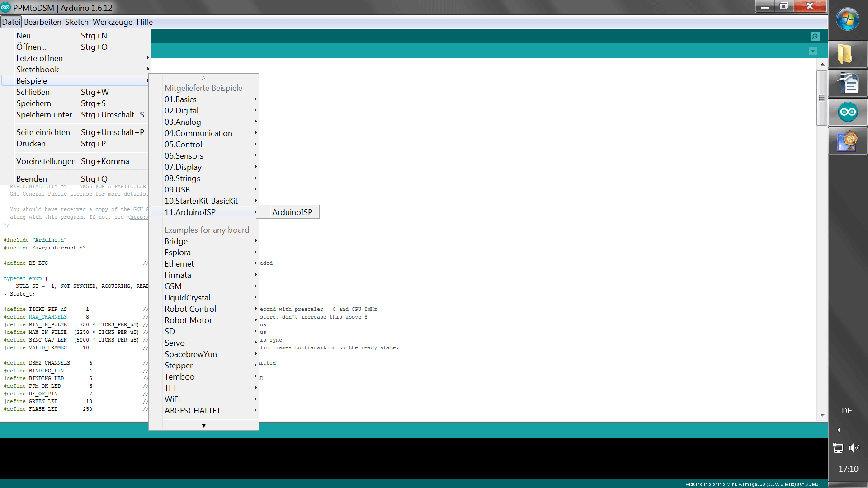Click examples menu scroll-down arrow

203,425
